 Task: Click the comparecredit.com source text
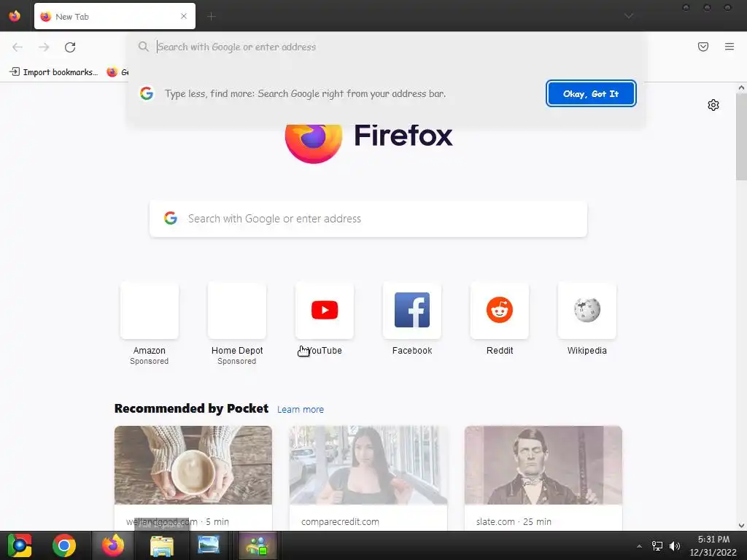340,522
